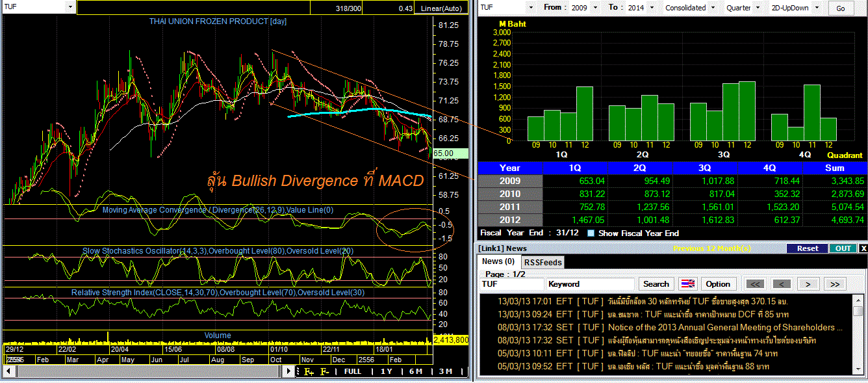Grab the toolbar grip beside F+

[298, 371]
